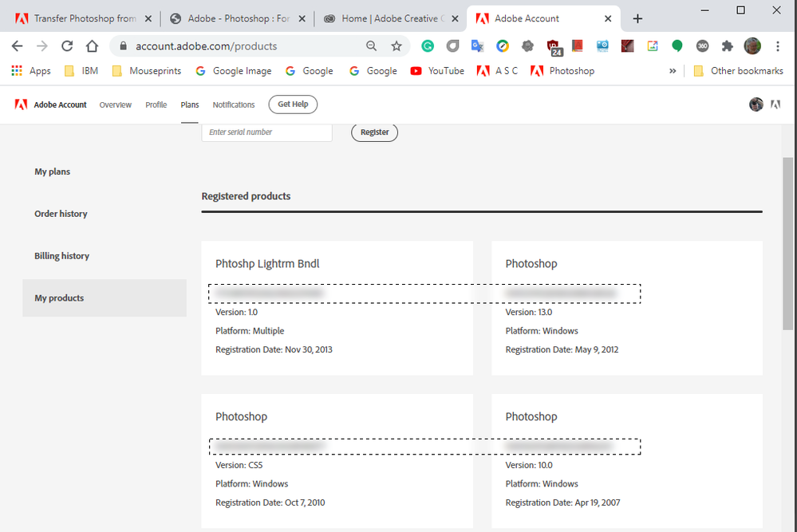
Task: Click Platform: Multiple text
Action: coord(250,331)
